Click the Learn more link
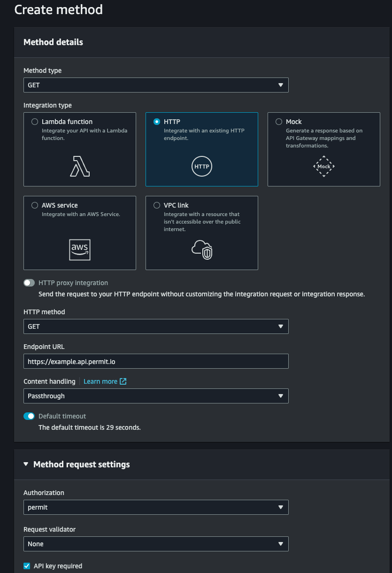 point(101,381)
